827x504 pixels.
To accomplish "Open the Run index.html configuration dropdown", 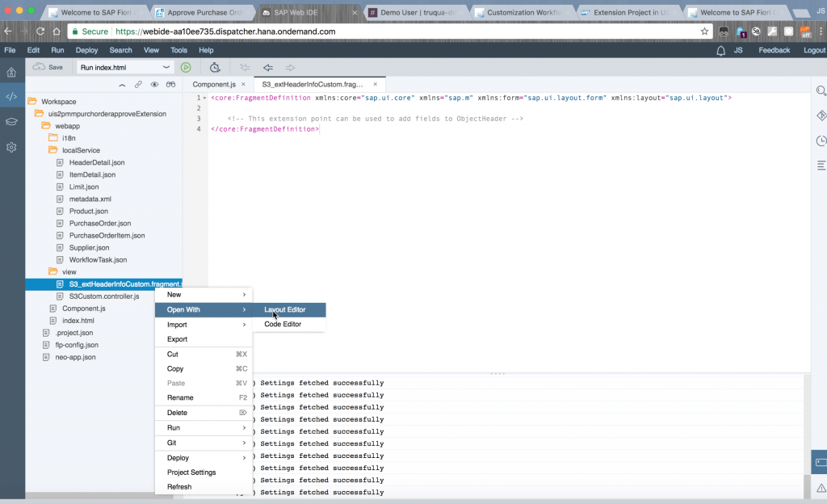I will click(x=125, y=68).
